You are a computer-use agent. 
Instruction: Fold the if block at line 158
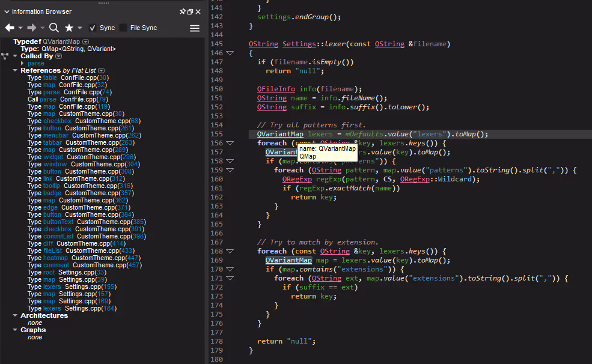click(230, 162)
